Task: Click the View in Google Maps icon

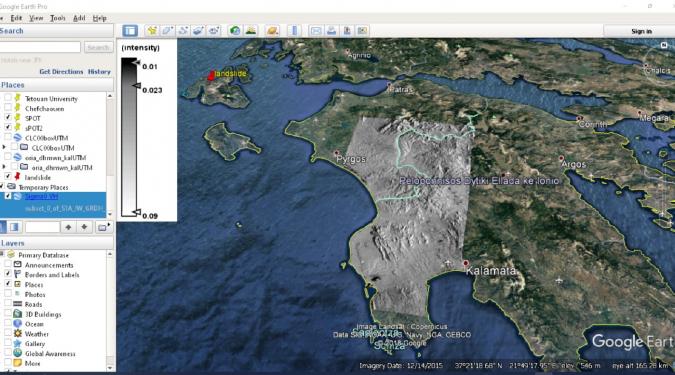Action: click(362, 31)
